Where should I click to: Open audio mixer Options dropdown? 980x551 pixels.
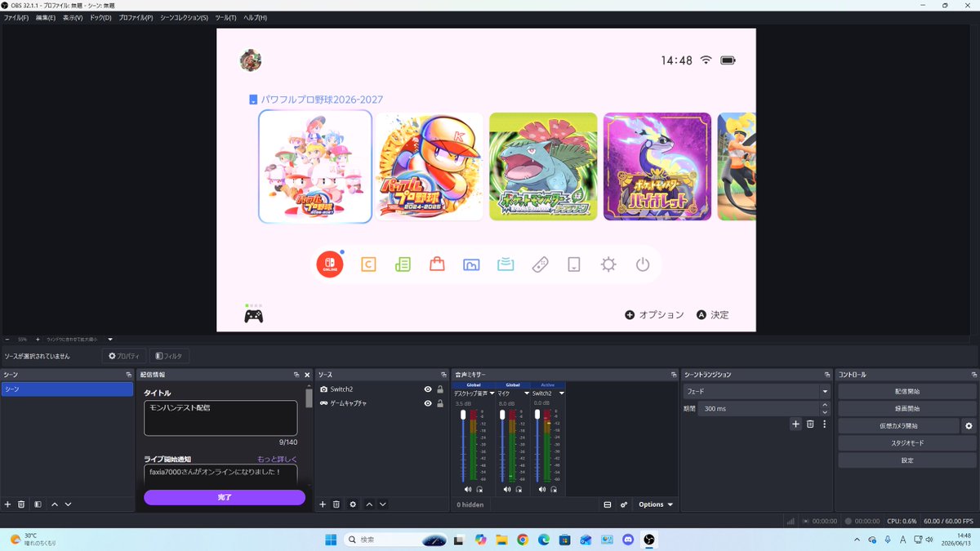[x=656, y=504]
